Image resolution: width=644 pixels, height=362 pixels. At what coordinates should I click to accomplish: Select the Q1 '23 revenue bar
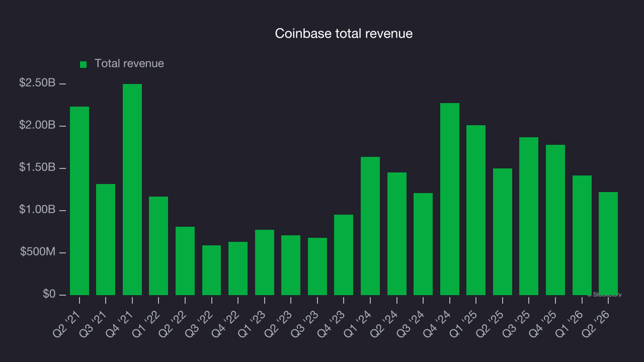pos(265,262)
